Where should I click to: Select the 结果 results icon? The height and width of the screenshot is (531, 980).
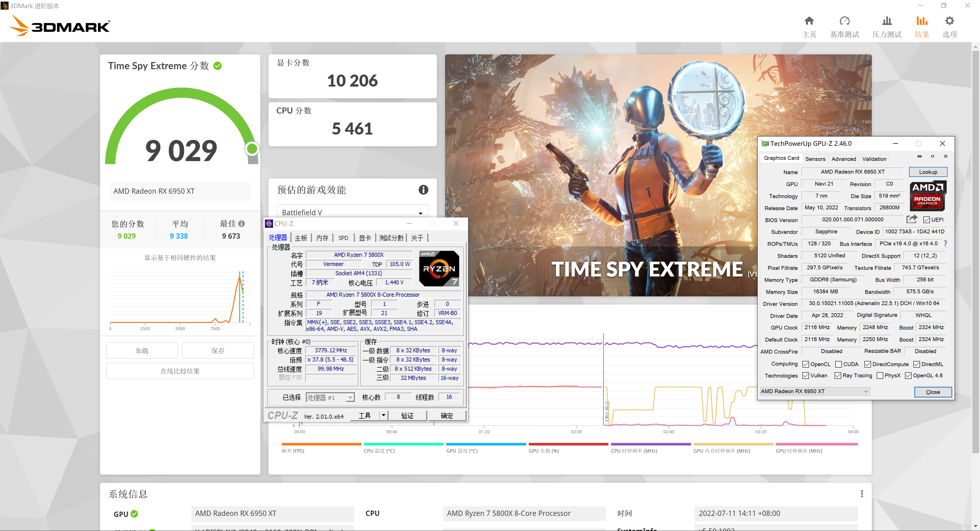tap(921, 21)
